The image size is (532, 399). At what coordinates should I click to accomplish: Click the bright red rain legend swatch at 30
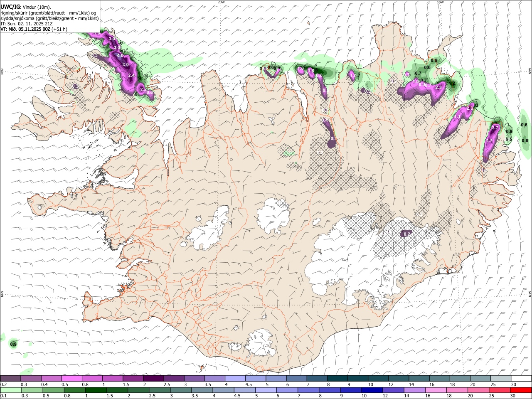[x=521, y=390]
